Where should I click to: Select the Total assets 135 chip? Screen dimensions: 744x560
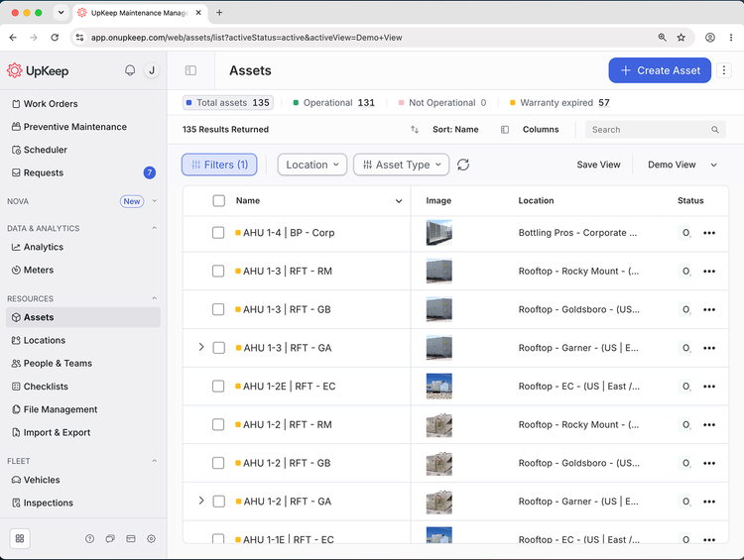coord(228,103)
